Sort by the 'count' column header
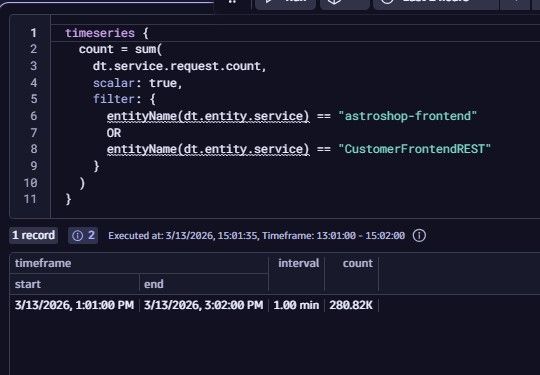The width and height of the screenshot is (540, 375). tap(357, 263)
